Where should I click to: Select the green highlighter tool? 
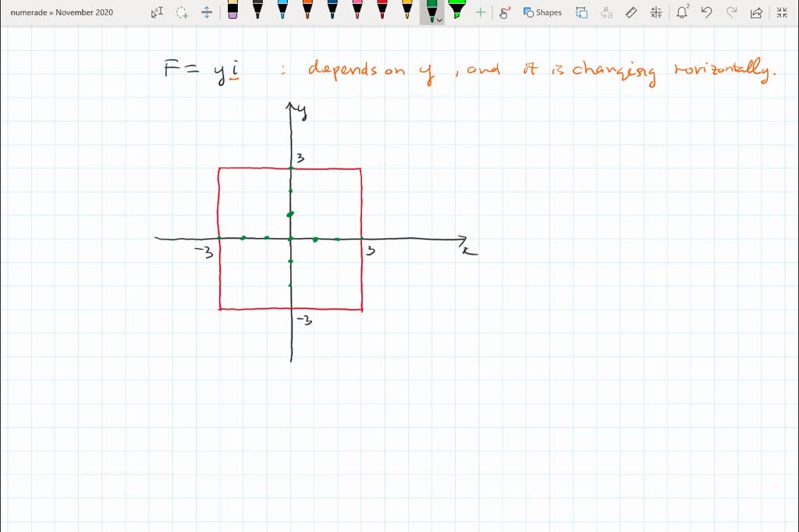coord(456,12)
